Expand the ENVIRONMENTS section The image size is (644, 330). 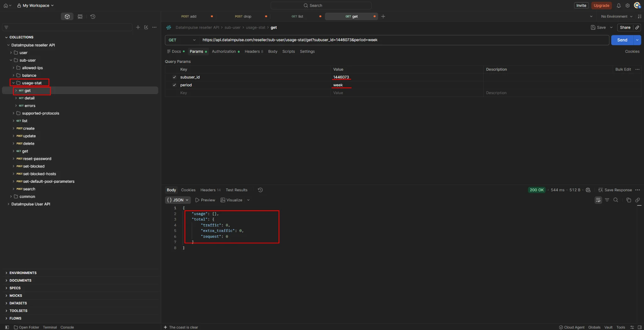(x=6, y=273)
